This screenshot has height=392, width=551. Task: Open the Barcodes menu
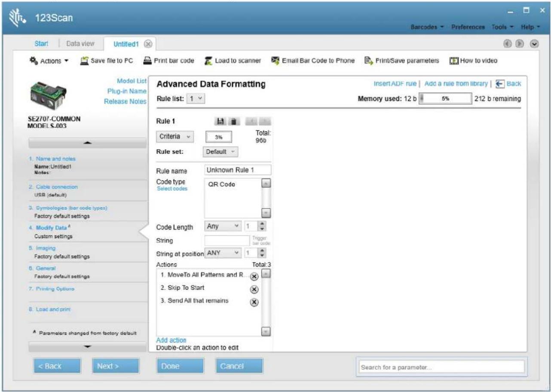pyautogui.click(x=427, y=27)
